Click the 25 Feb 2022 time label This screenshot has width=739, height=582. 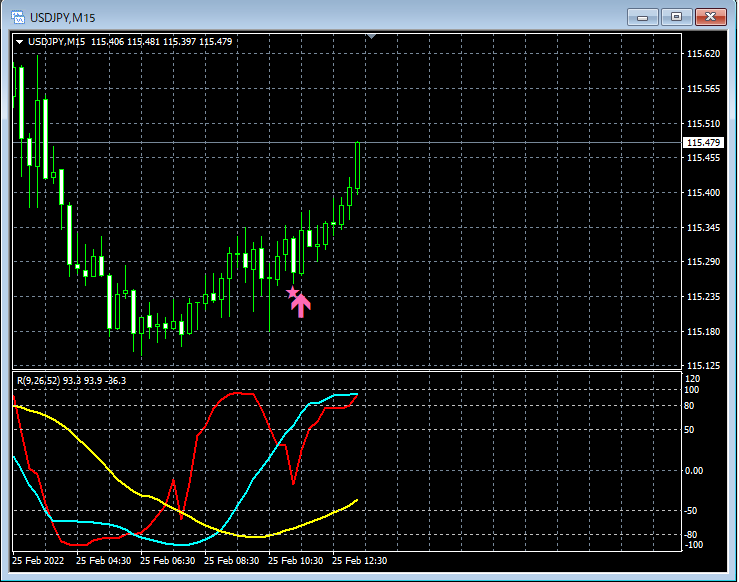coord(38,561)
